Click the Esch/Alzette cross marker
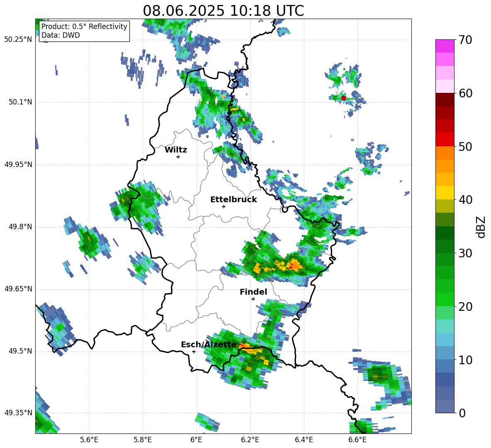 click(x=194, y=351)
